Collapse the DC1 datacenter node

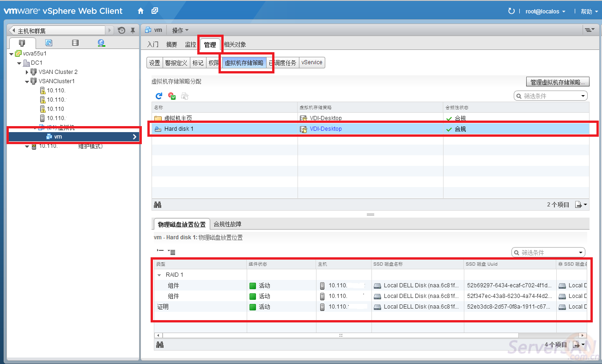pyautogui.click(x=19, y=63)
